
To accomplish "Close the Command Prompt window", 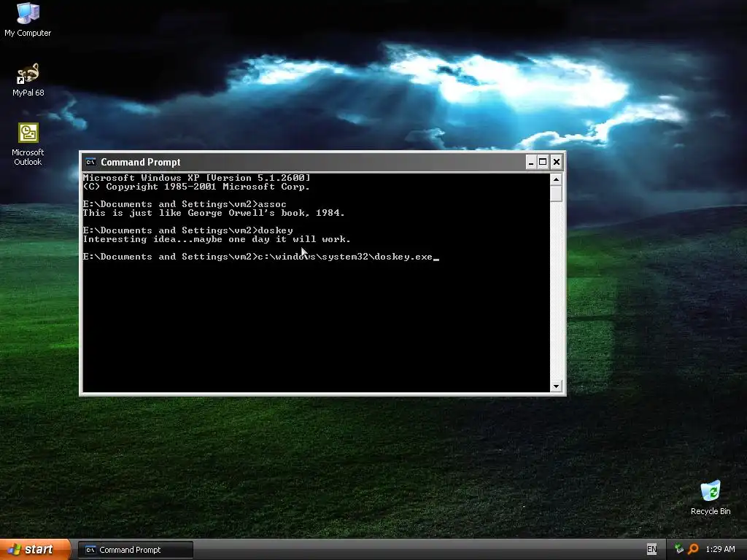I will click(x=556, y=162).
